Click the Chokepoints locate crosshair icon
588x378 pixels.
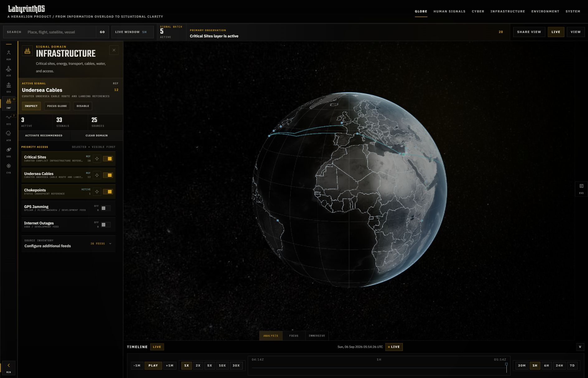pos(97,192)
